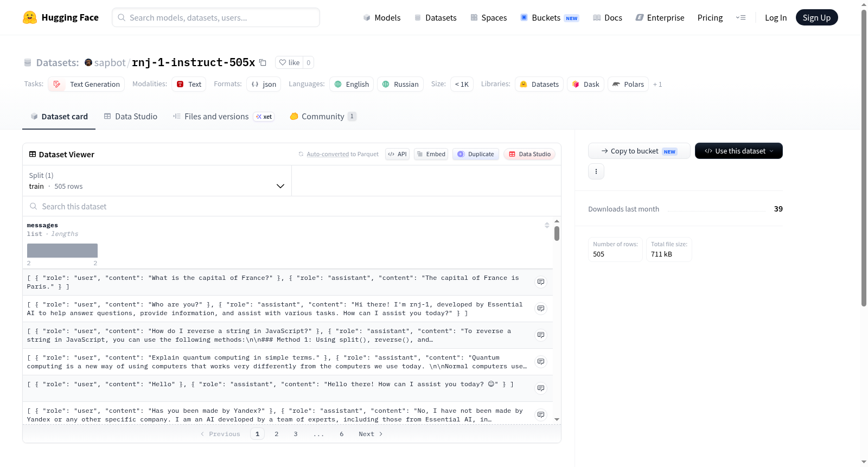Image resolution: width=868 pixels, height=467 pixels.
Task: Select the Russian language tag
Action: coord(400,84)
